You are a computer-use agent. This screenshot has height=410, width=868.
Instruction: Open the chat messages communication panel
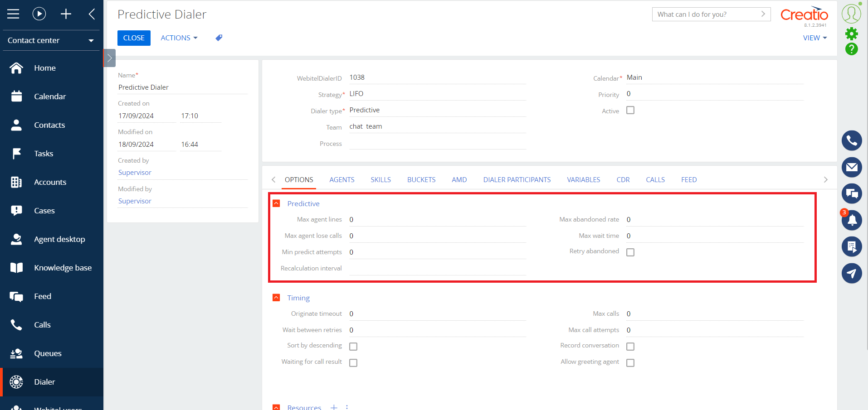click(852, 194)
